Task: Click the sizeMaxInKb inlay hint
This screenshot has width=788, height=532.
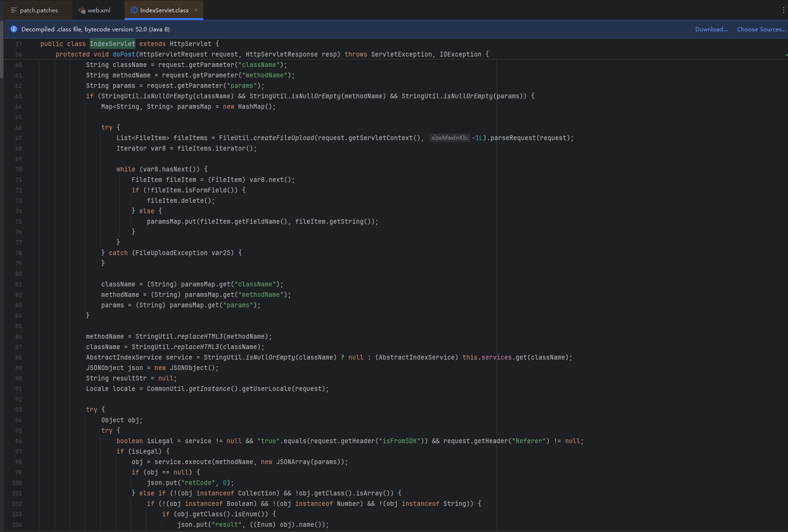Action: coord(450,138)
